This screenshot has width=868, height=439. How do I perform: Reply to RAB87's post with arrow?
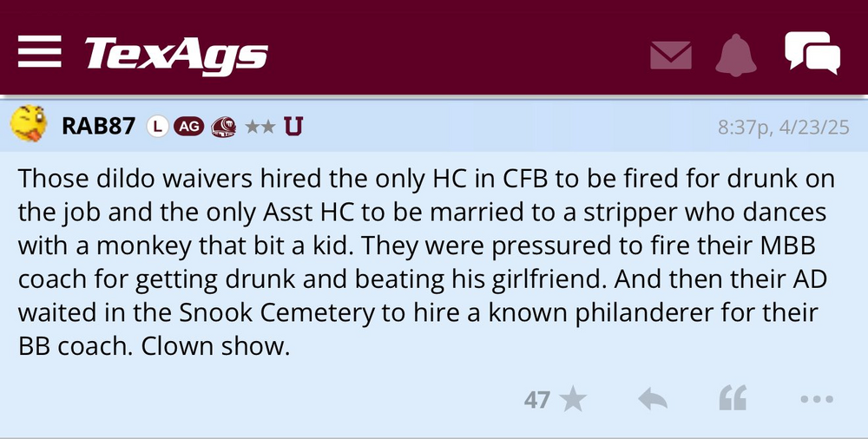(x=653, y=400)
